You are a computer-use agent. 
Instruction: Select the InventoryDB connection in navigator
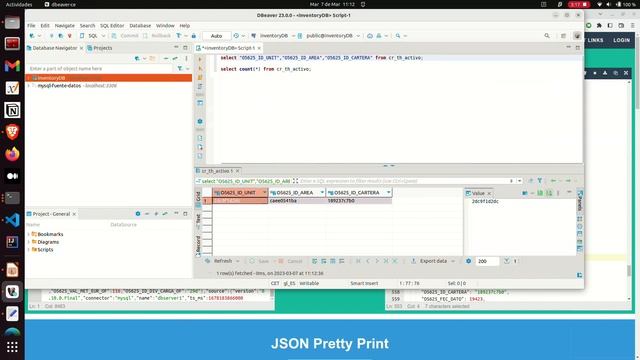click(109, 78)
